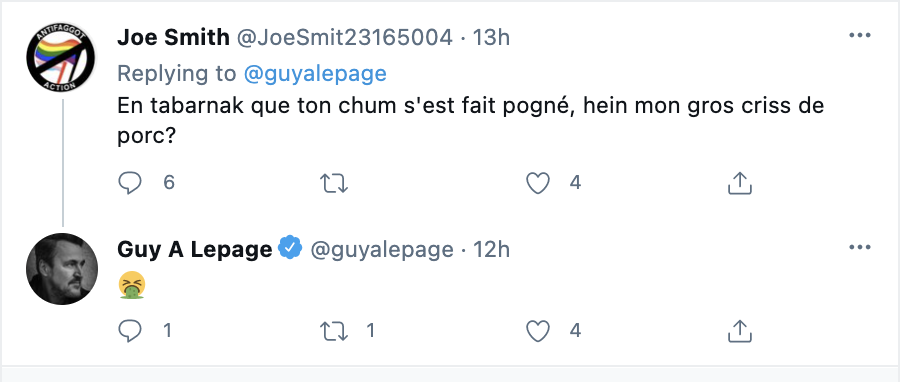Open Guy A Lepage display name link
Viewport: 922px width, 382px height.
(195, 249)
